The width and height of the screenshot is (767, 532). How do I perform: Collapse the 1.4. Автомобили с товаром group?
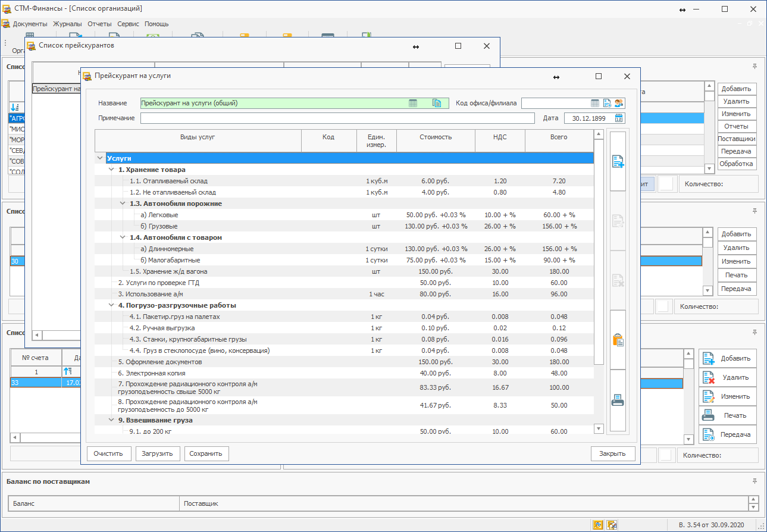pyautogui.click(x=123, y=237)
